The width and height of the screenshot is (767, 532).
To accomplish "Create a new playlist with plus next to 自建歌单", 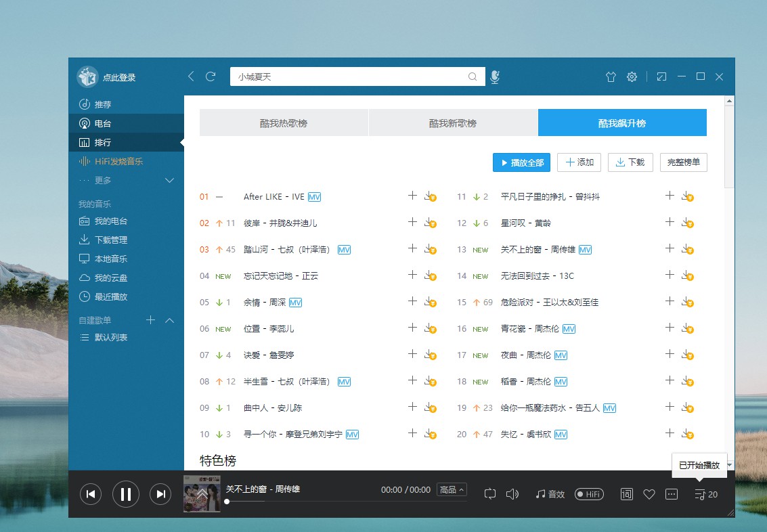I will 151,319.
